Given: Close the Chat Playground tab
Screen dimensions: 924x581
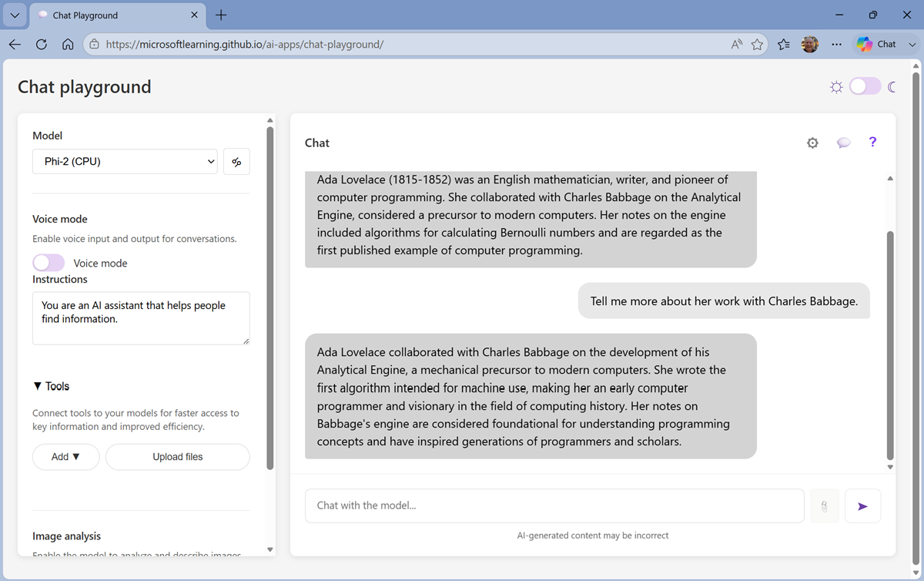Looking at the screenshot, I should click(195, 15).
